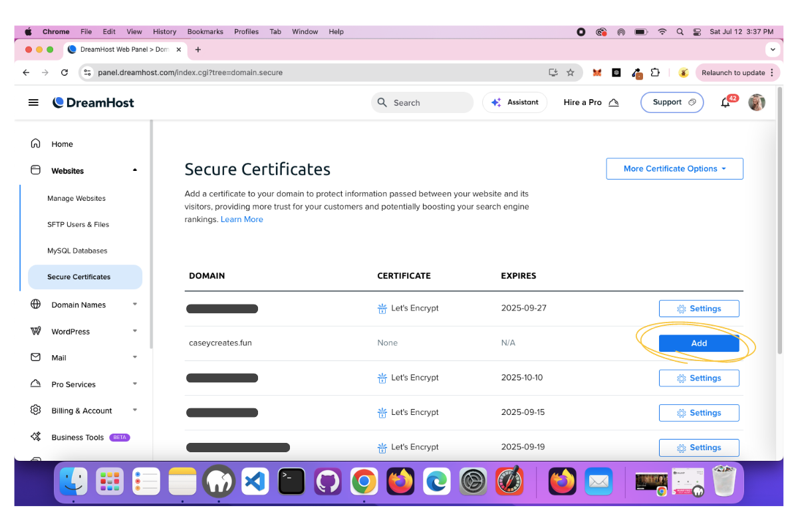Click the WordPress logo icon in sidebar
This screenshot has width=798, height=532.
click(36, 331)
